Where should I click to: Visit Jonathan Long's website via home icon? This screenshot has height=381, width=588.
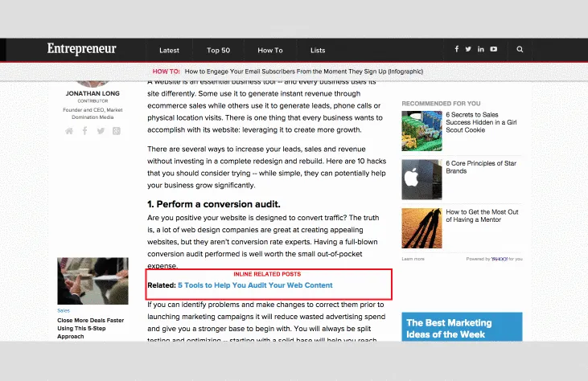click(x=69, y=131)
